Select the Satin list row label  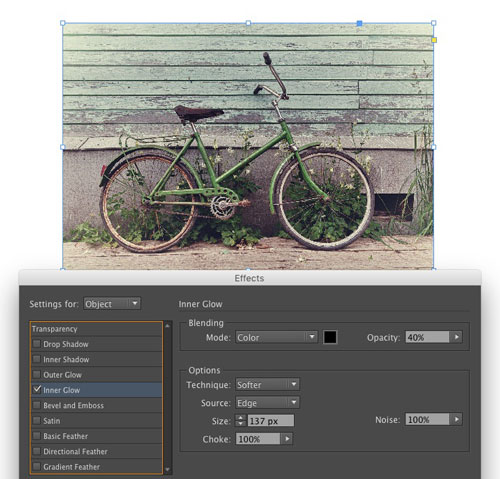[52, 421]
